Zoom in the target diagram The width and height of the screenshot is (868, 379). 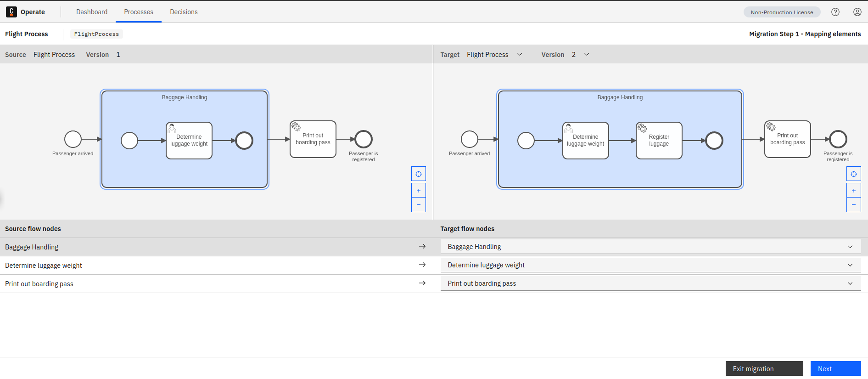click(854, 190)
